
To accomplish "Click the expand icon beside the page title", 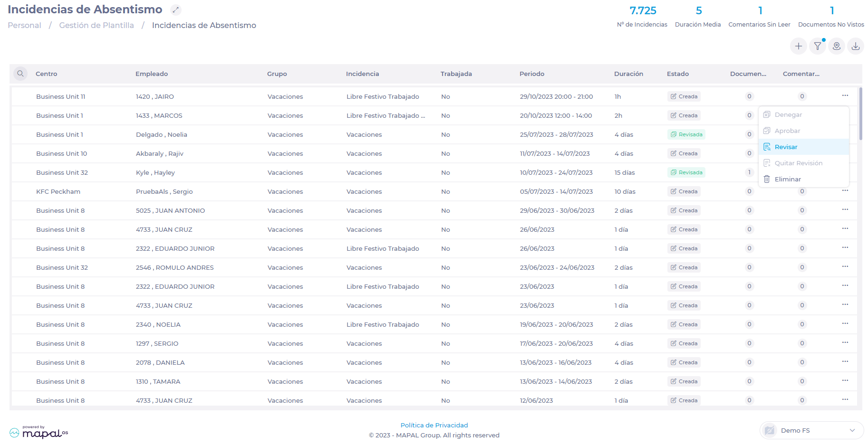I will (x=176, y=9).
